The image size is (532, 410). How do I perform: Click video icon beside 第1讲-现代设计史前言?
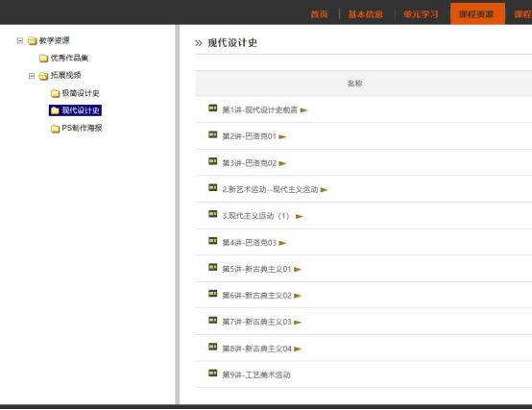point(213,109)
